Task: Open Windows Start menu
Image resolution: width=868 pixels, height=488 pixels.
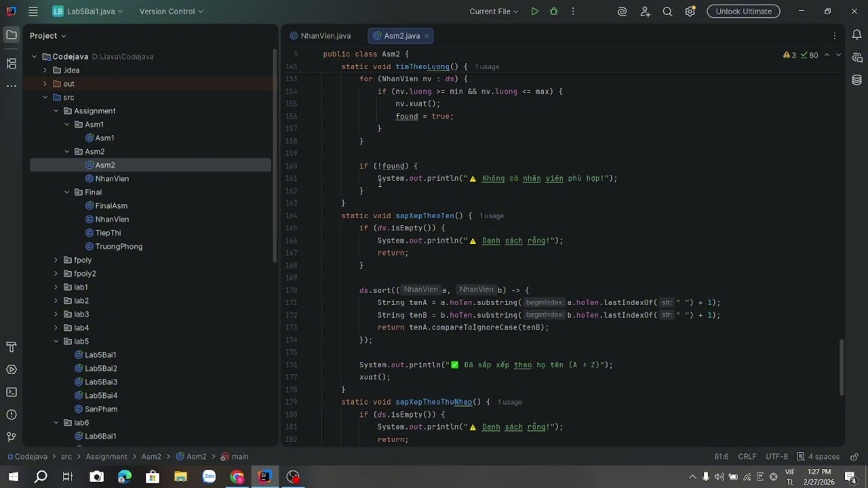Action: pyautogui.click(x=14, y=476)
